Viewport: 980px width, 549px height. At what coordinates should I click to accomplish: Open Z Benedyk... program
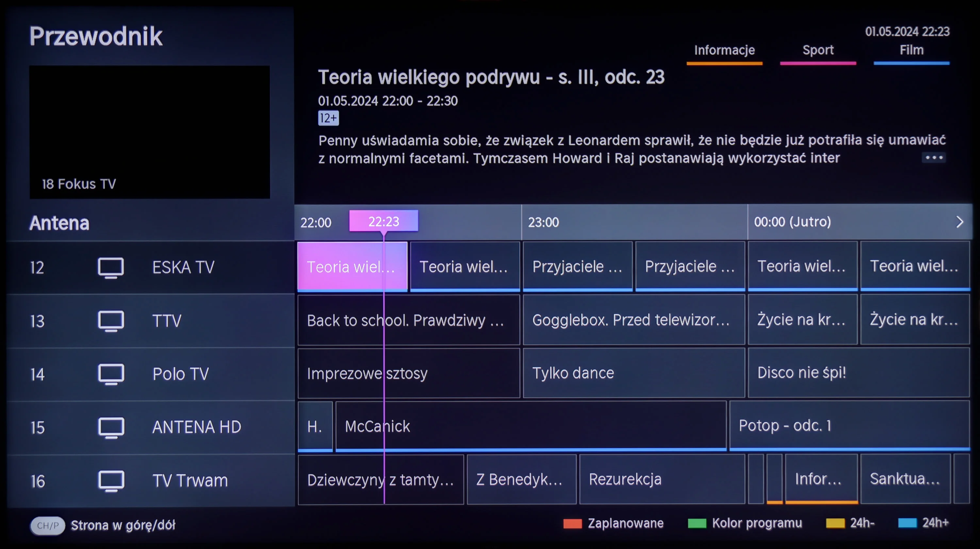pos(522,479)
